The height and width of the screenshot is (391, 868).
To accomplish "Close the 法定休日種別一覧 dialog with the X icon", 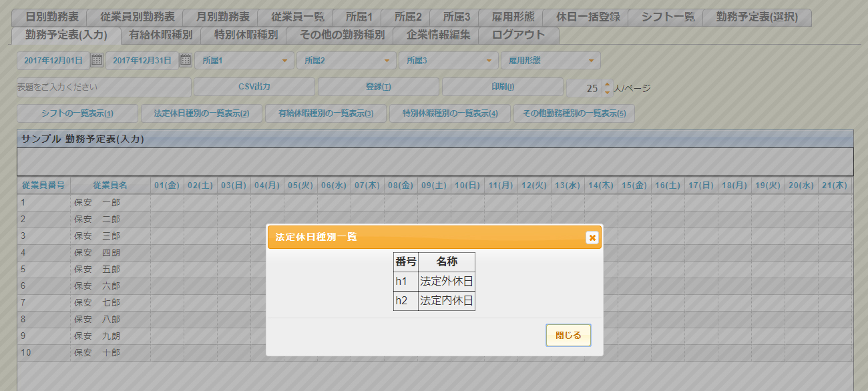I will 592,238.
